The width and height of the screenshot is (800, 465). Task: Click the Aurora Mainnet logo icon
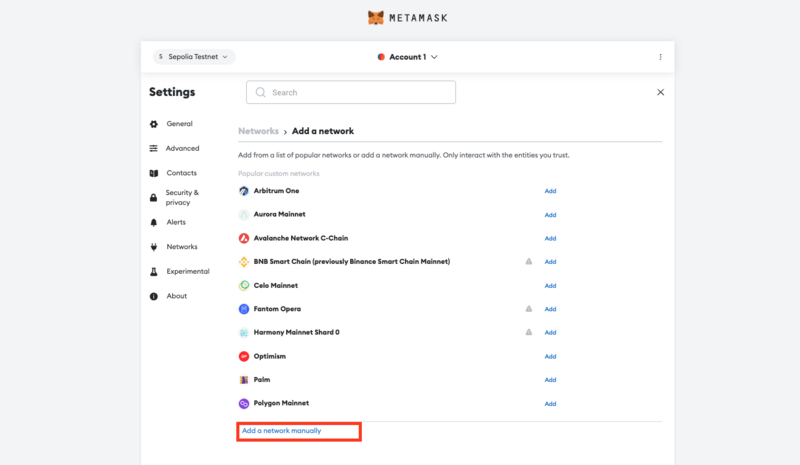[244, 215]
